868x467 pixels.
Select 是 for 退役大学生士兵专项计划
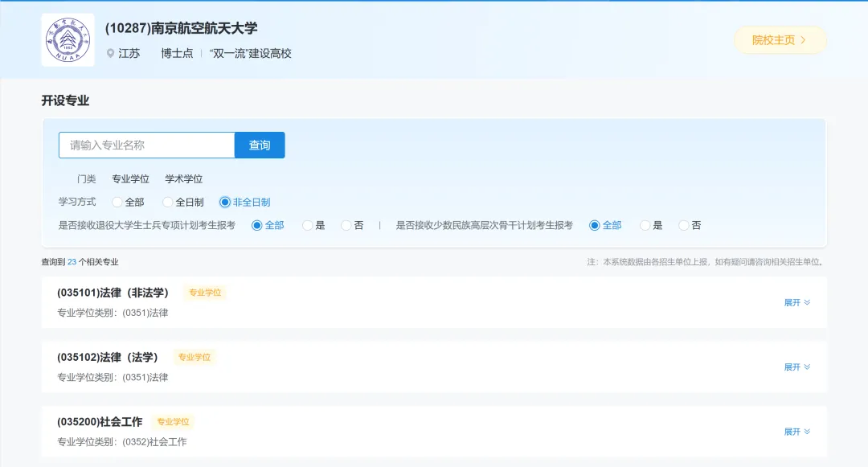click(x=313, y=225)
